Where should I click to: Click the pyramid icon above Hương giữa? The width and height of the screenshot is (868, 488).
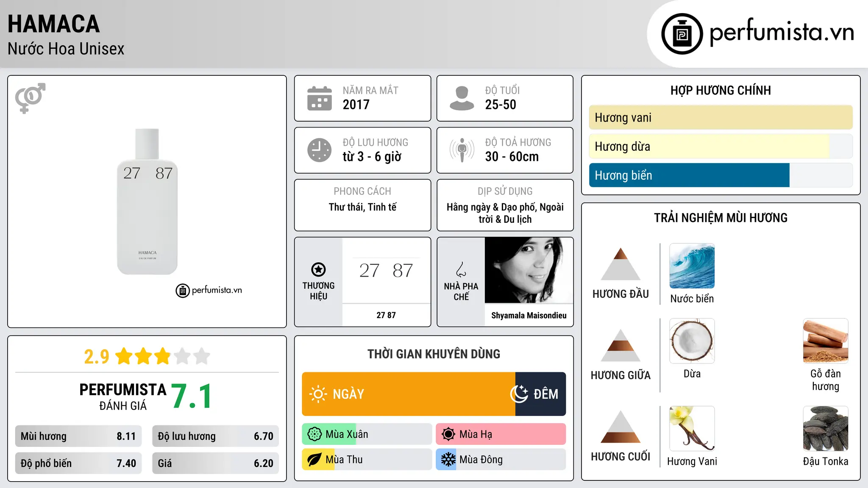click(x=620, y=345)
